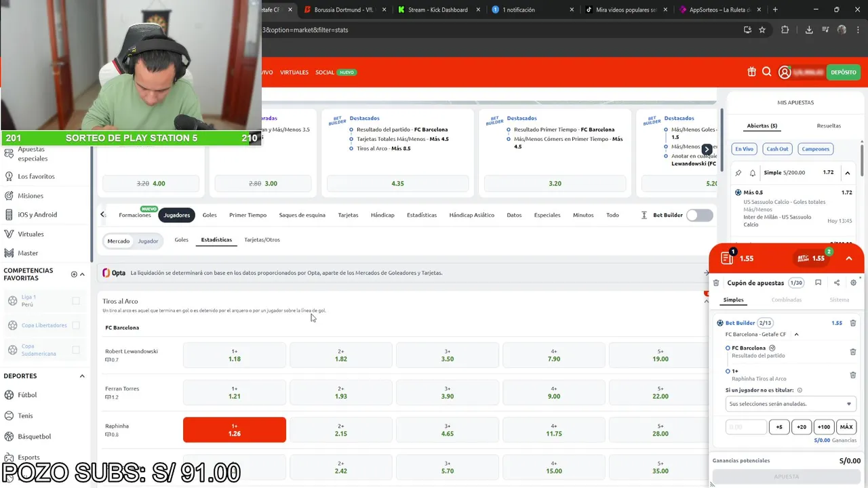Open browser extensions puzzle icon

point(785,30)
